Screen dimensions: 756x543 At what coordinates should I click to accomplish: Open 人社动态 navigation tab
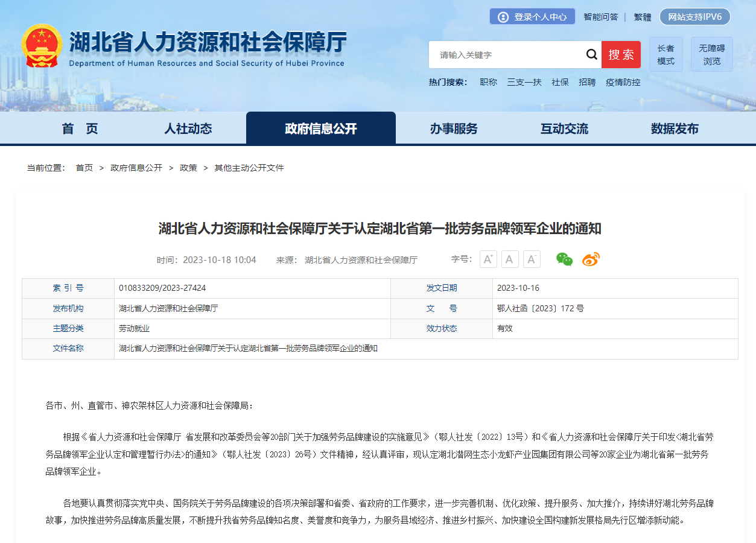[x=188, y=129]
